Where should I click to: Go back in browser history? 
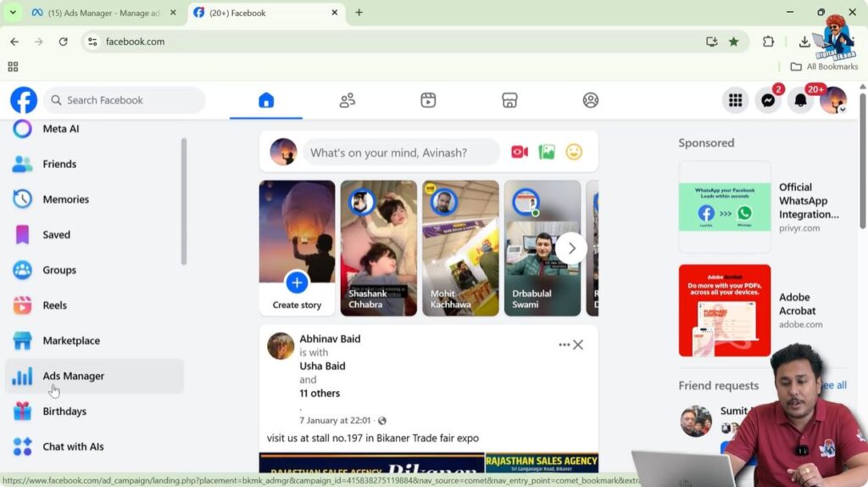[x=14, y=42]
